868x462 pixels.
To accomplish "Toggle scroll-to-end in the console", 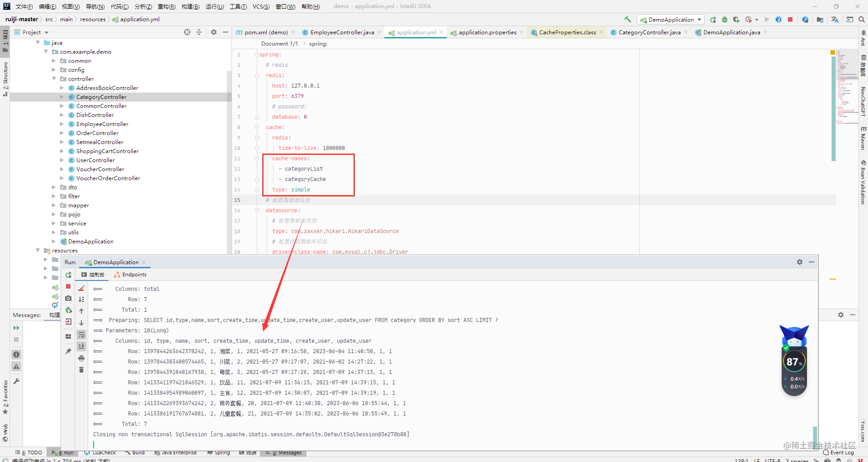I will coord(81,345).
